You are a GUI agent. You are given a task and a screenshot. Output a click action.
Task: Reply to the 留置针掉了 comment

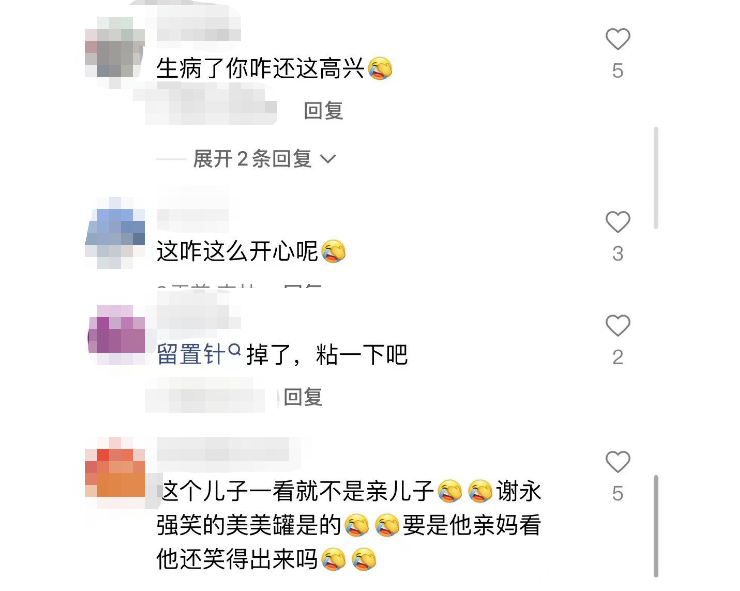[x=303, y=397]
